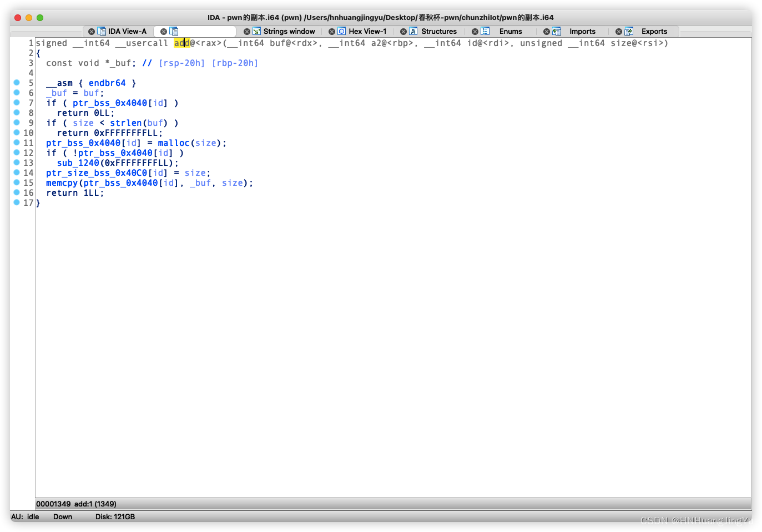Switch to the Hex View-1 tab
This screenshot has height=532, width=762.
tap(367, 32)
